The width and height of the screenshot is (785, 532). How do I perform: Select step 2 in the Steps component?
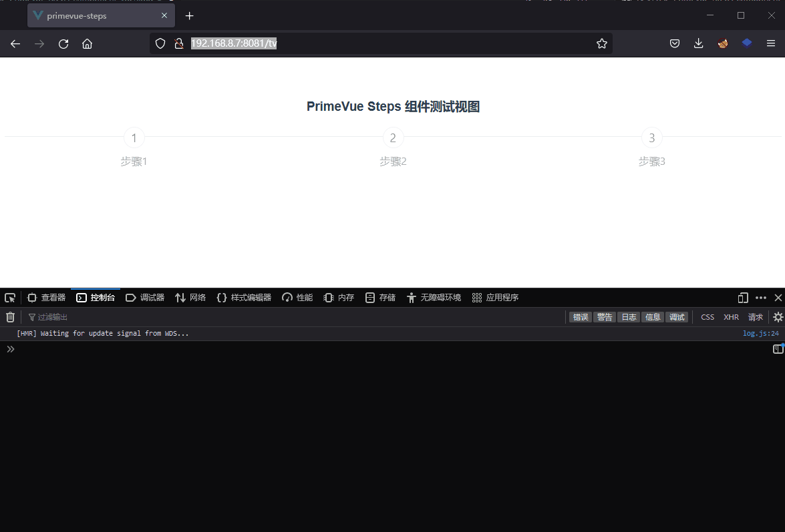(x=393, y=138)
